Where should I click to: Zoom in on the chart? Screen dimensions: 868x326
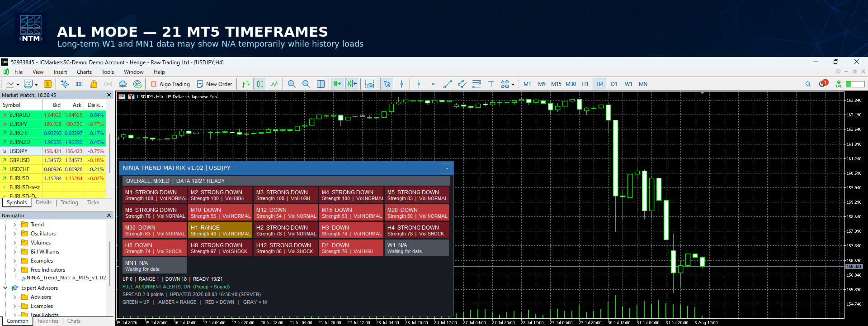point(292,84)
